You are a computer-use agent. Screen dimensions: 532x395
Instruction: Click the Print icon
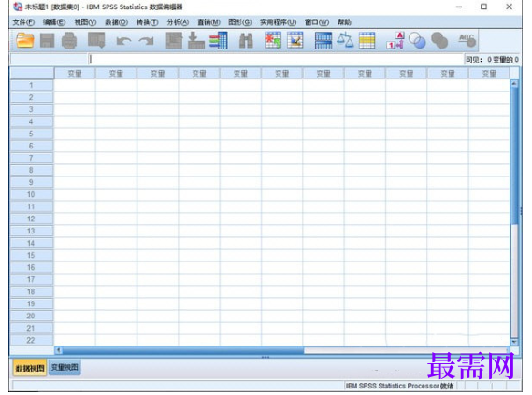[x=69, y=41]
